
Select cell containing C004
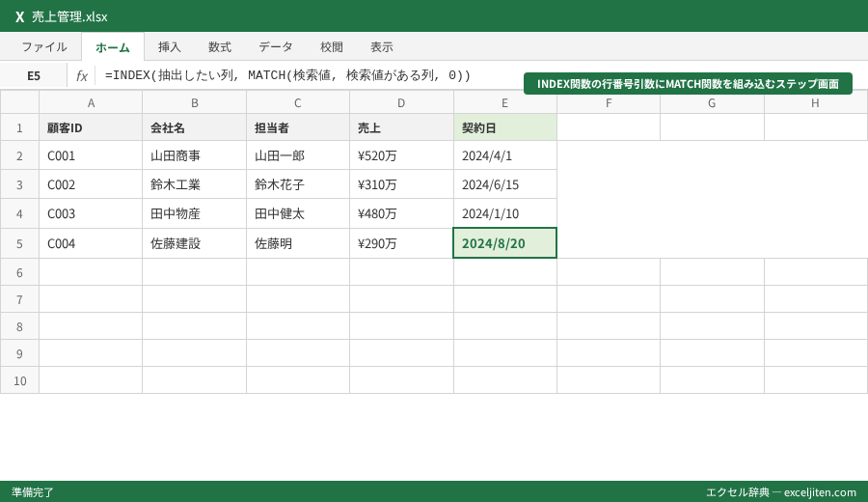pos(91,243)
